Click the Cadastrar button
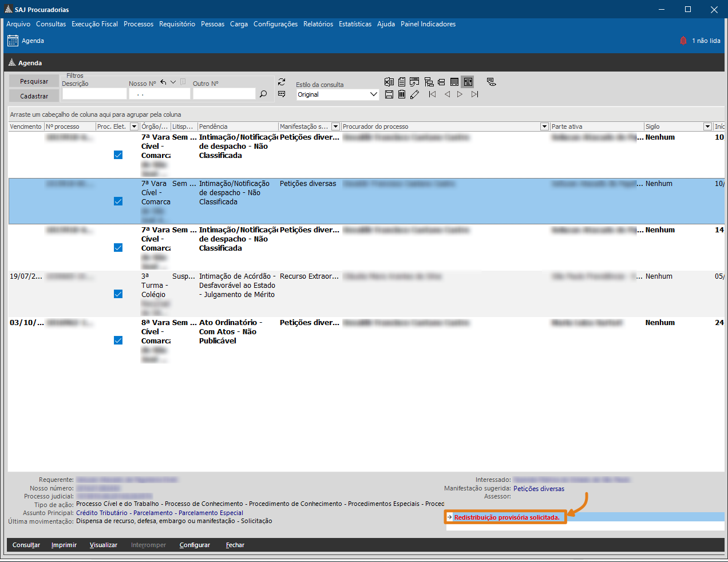This screenshot has height=562, width=728. tap(34, 96)
